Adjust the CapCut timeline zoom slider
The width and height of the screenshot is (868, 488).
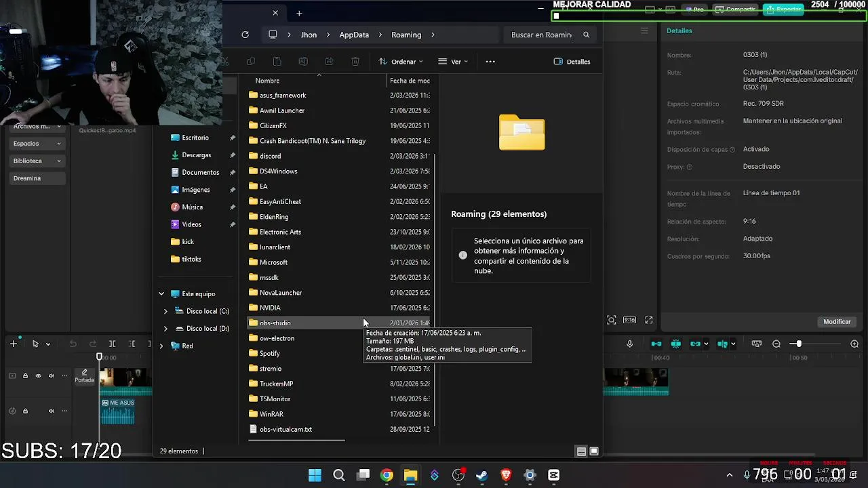(x=799, y=344)
